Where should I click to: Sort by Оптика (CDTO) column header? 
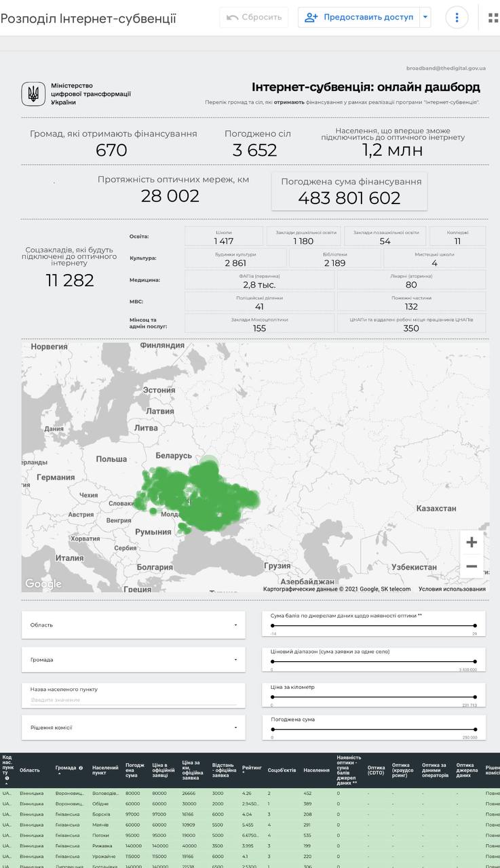tap(376, 770)
